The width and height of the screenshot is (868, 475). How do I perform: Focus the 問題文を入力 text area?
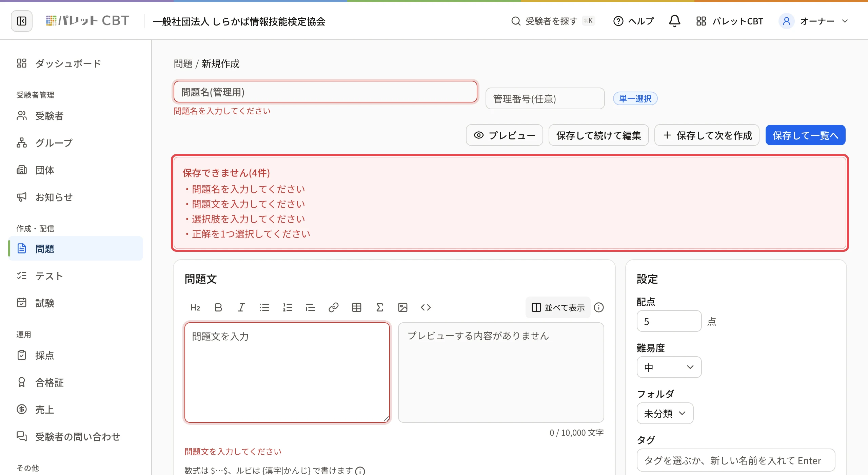287,373
